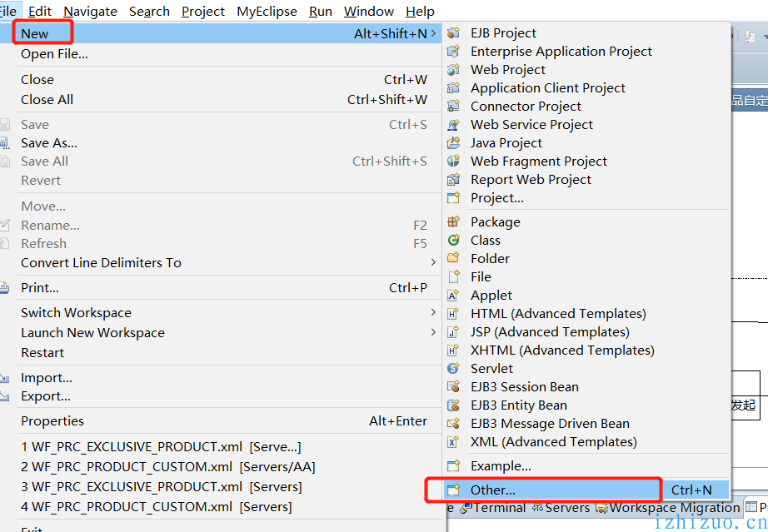Click the EJB3 Session Bean icon

click(453, 386)
